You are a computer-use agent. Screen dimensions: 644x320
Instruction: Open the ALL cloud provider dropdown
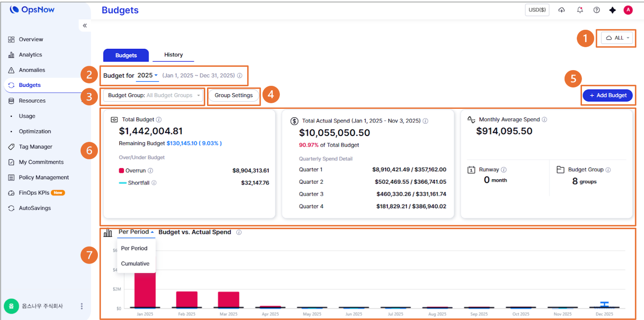[x=617, y=38]
